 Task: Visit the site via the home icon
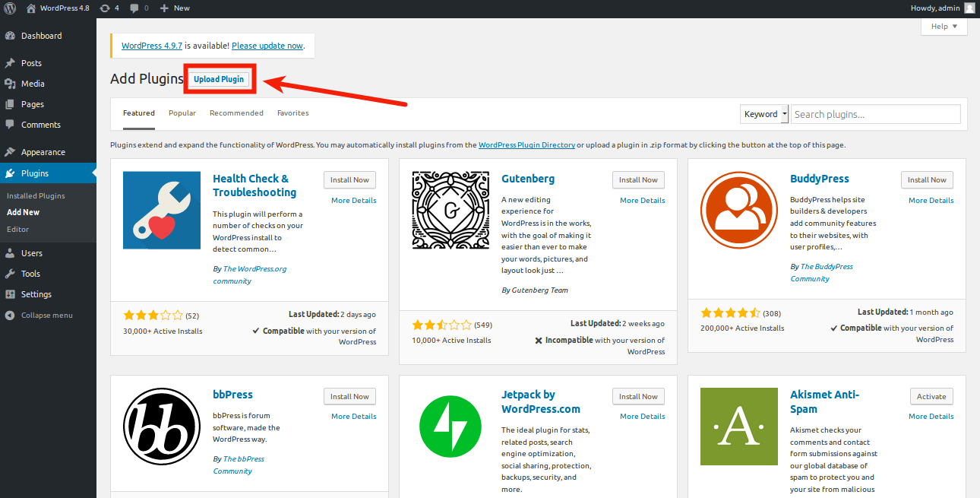click(31, 8)
